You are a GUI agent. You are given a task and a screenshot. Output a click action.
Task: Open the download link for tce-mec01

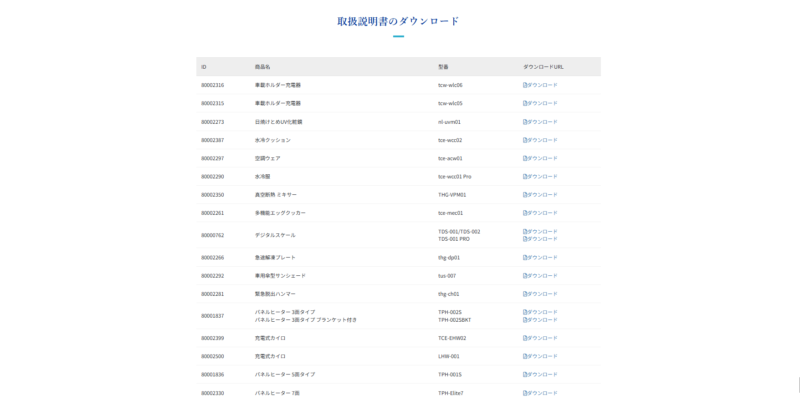coord(542,213)
